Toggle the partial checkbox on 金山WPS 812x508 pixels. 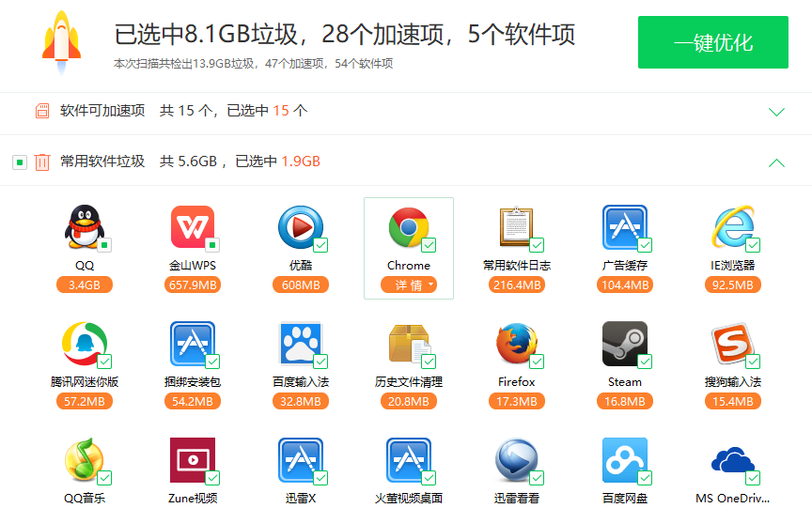point(212,245)
